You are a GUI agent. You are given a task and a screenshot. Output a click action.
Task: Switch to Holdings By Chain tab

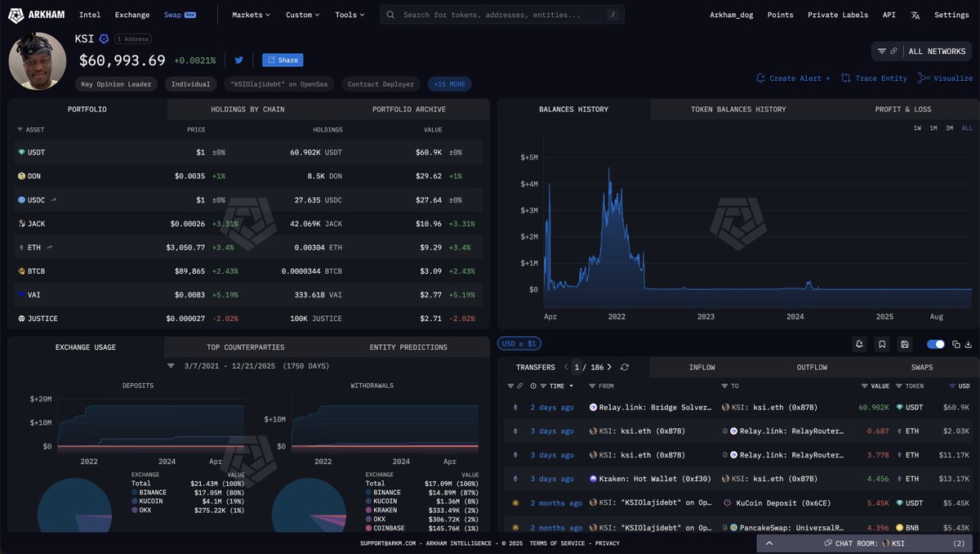[x=247, y=109]
